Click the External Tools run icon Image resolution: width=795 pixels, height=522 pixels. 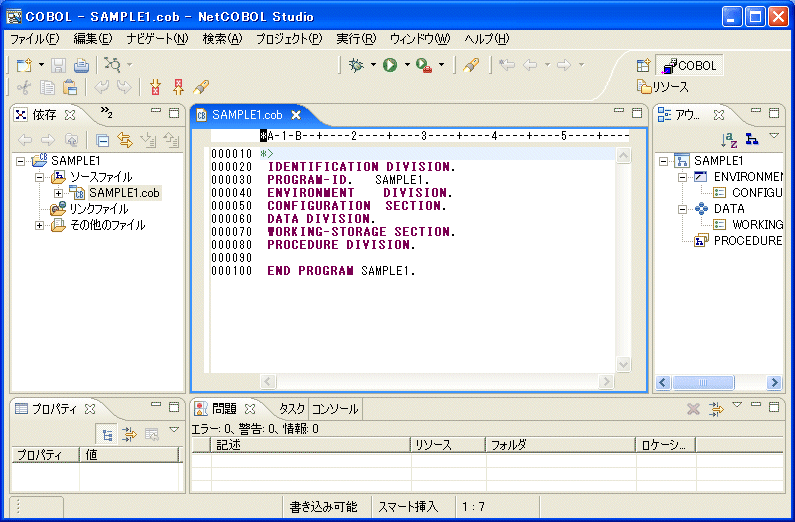tap(424, 65)
